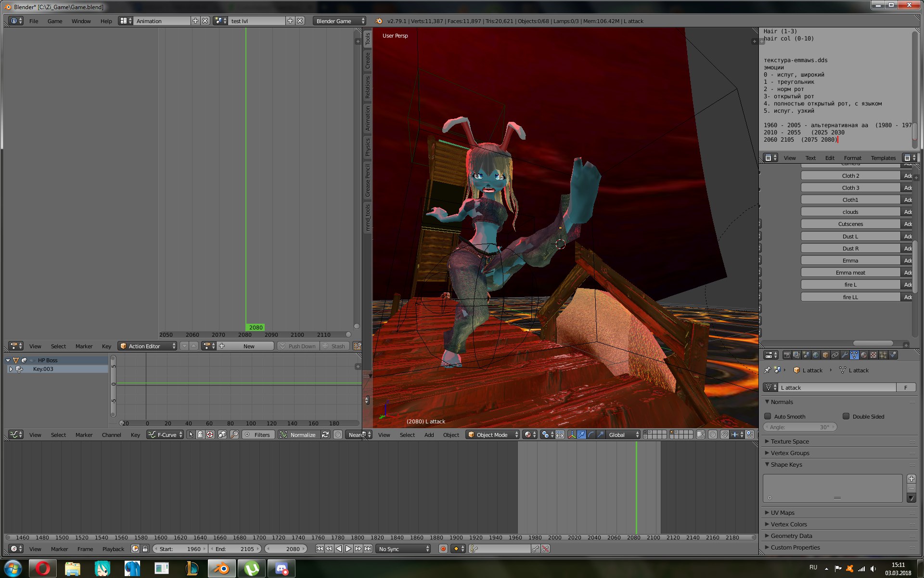
Task: Add a new shape key with plus button
Action: pos(911,478)
